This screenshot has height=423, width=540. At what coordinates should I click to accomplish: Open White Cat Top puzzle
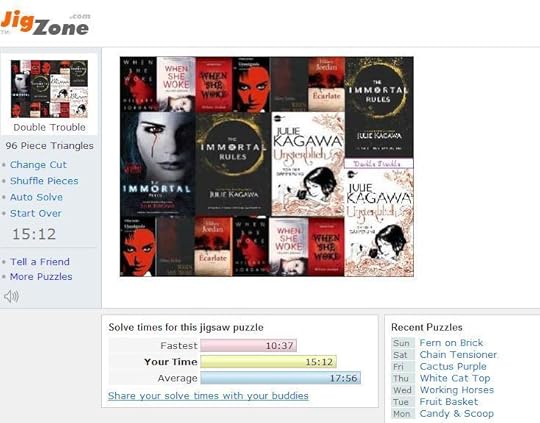(x=455, y=378)
